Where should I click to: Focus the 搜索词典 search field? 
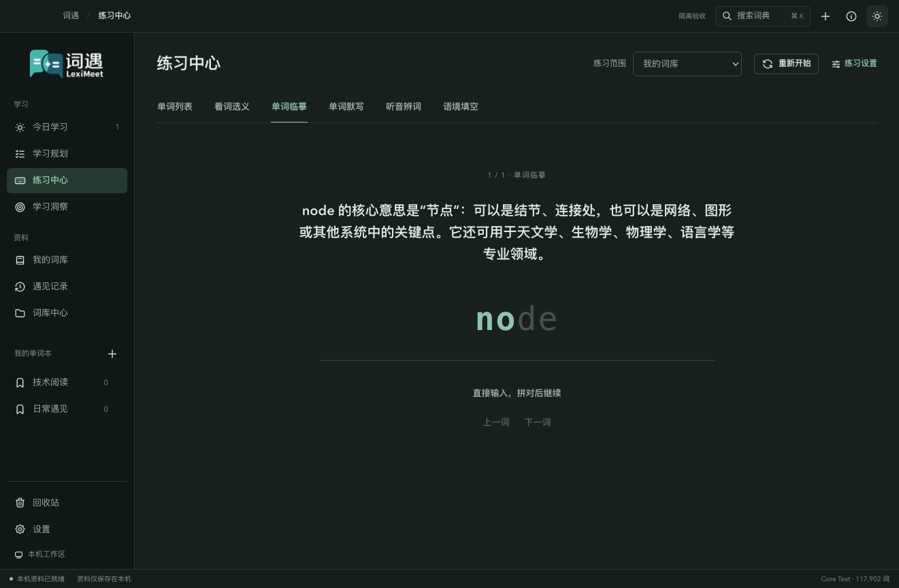[x=763, y=16]
